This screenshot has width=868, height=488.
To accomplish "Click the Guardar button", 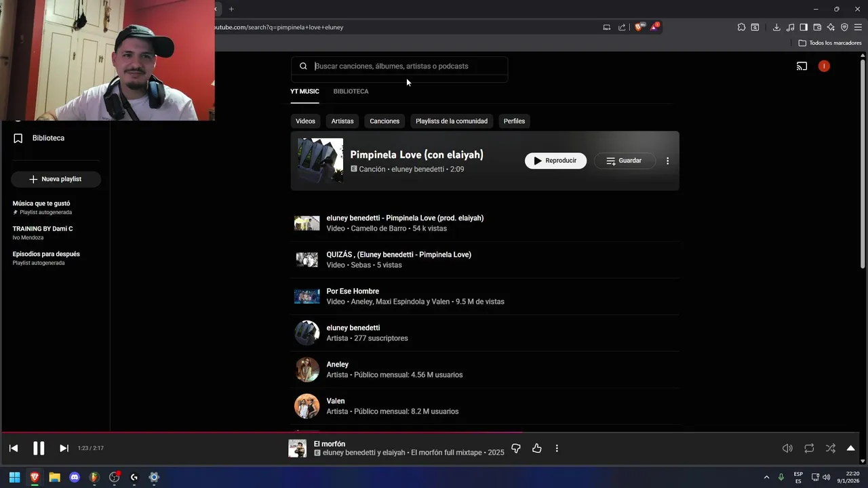I will (625, 161).
